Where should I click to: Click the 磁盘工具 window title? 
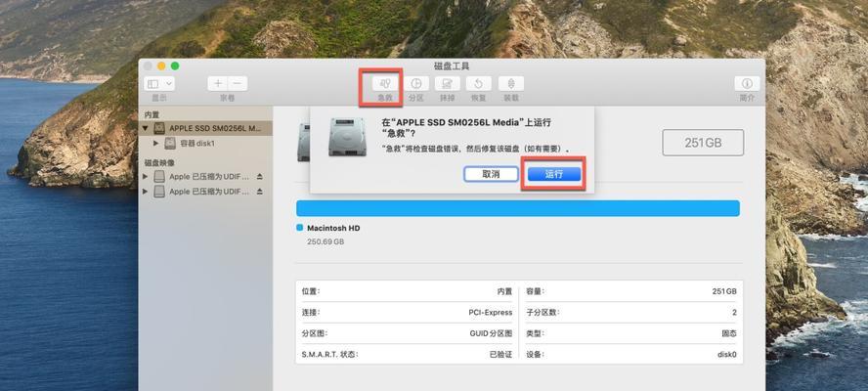pyautogui.click(x=452, y=66)
